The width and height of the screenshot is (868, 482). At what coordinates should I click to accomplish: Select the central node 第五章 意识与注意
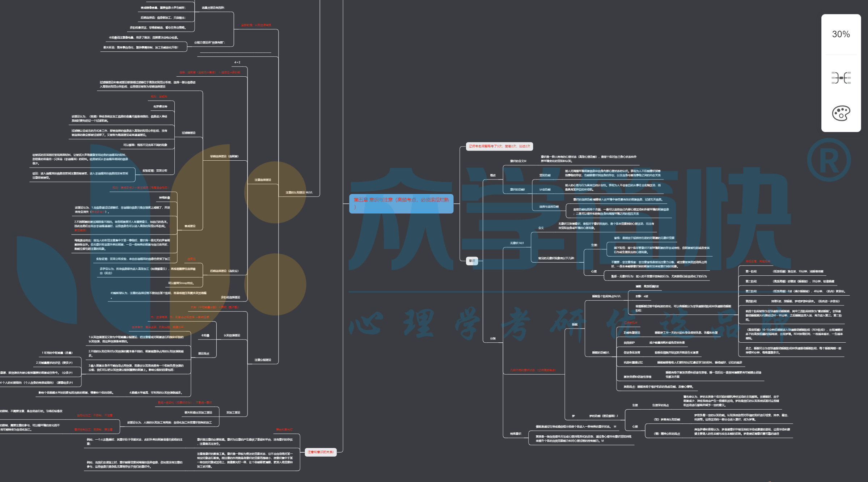[x=401, y=203]
